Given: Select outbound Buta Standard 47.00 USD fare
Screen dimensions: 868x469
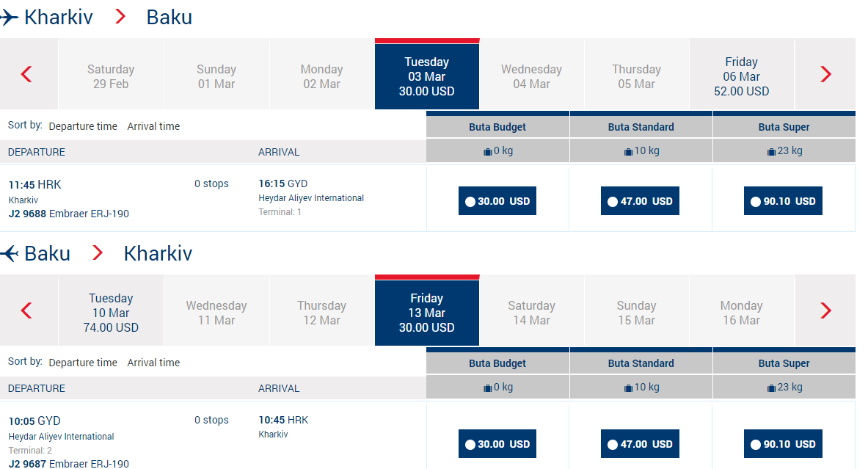Looking at the screenshot, I should coord(640,201).
